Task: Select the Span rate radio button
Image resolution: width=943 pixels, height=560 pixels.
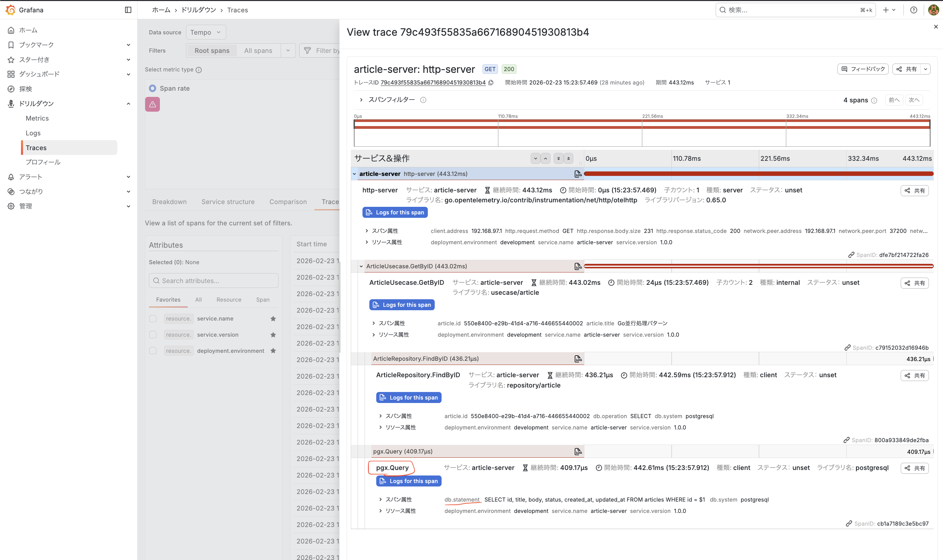Action: tap(153, 88)
